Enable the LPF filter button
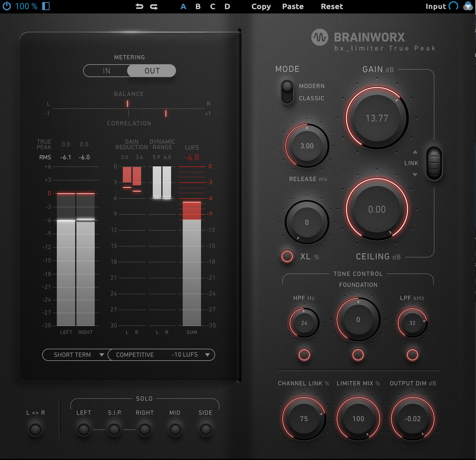Image resolution: width=476 pixels, height=460 pixels. [412, 355]
